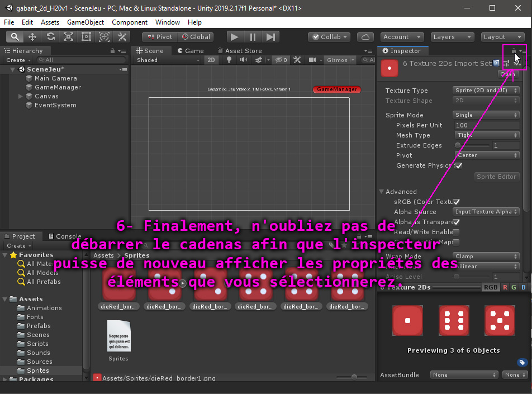Open the Layers dropdown
The height and width of the screenshot is (394, 532).
tap(452, 37)
